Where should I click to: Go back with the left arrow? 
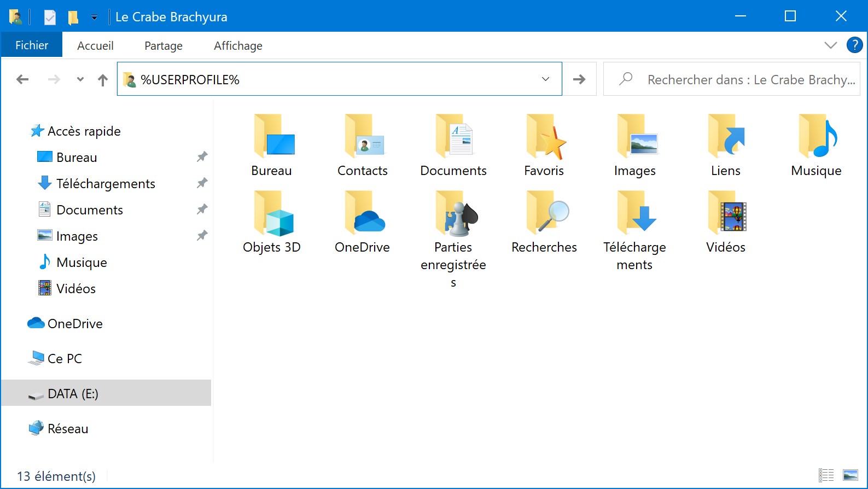22,80
